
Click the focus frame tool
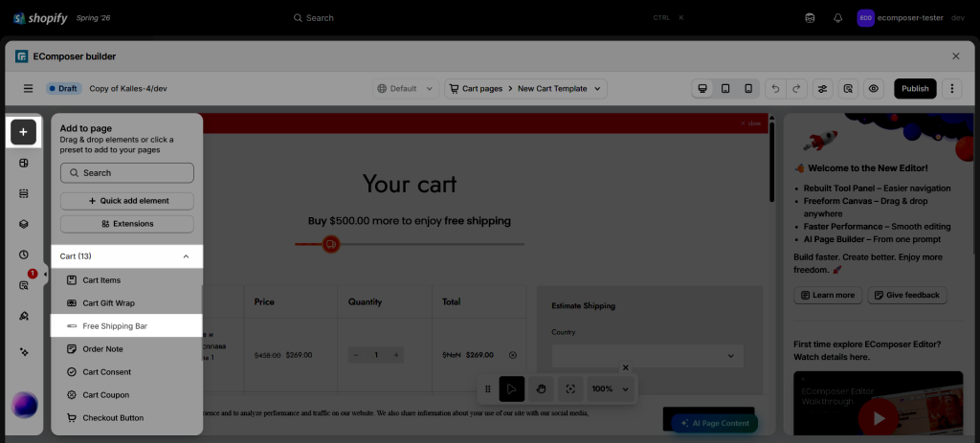tap(570, 388)
